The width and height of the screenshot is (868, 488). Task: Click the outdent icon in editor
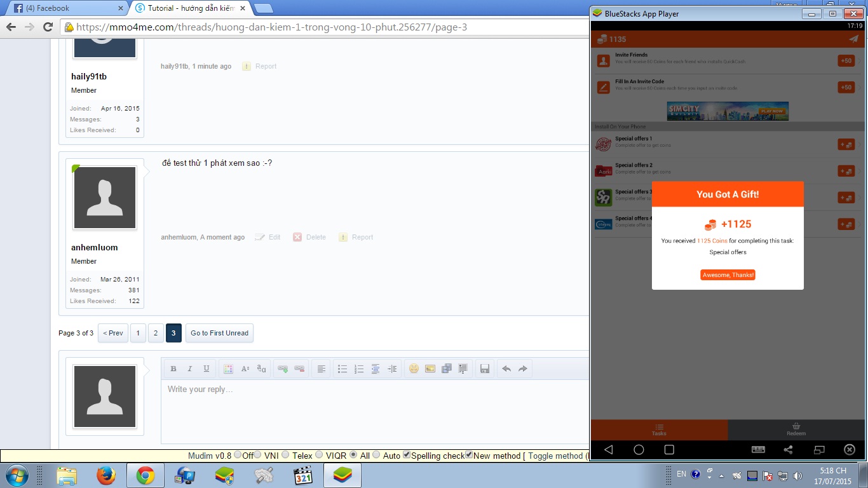(376, 369)
